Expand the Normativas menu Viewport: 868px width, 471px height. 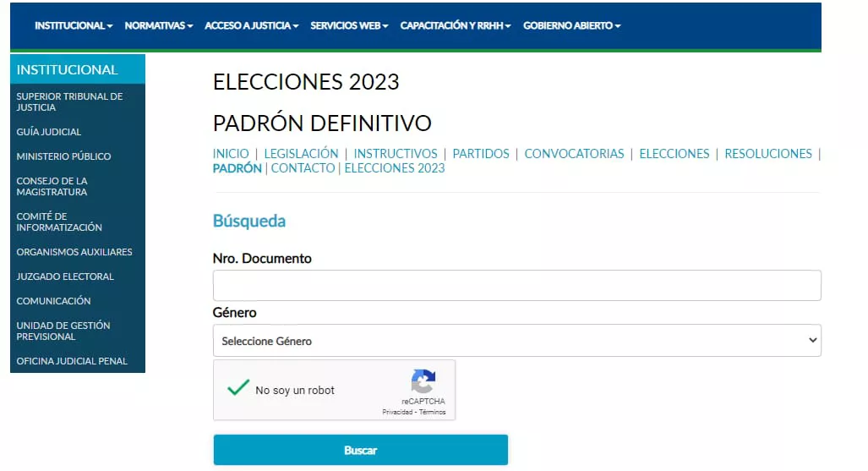pos(159,26)
